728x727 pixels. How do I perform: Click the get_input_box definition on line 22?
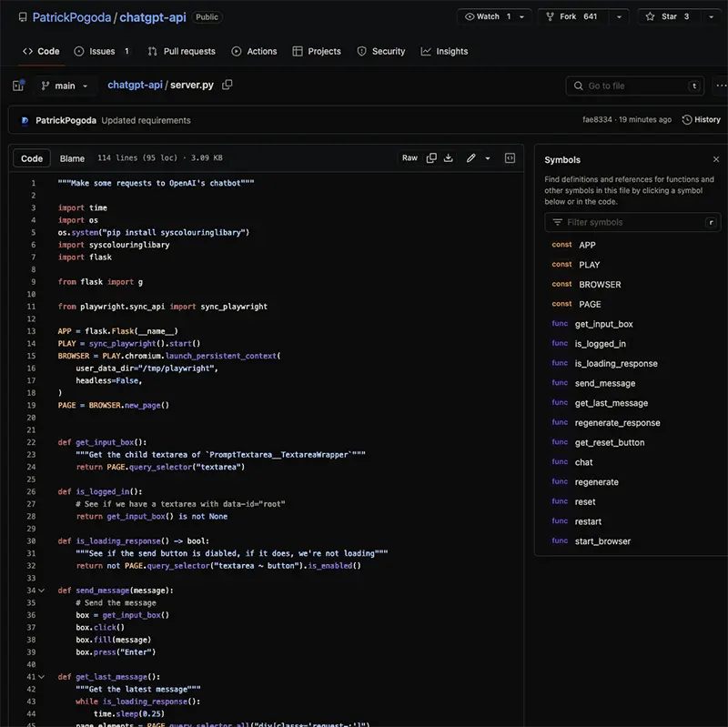click(x=105, y=443)
